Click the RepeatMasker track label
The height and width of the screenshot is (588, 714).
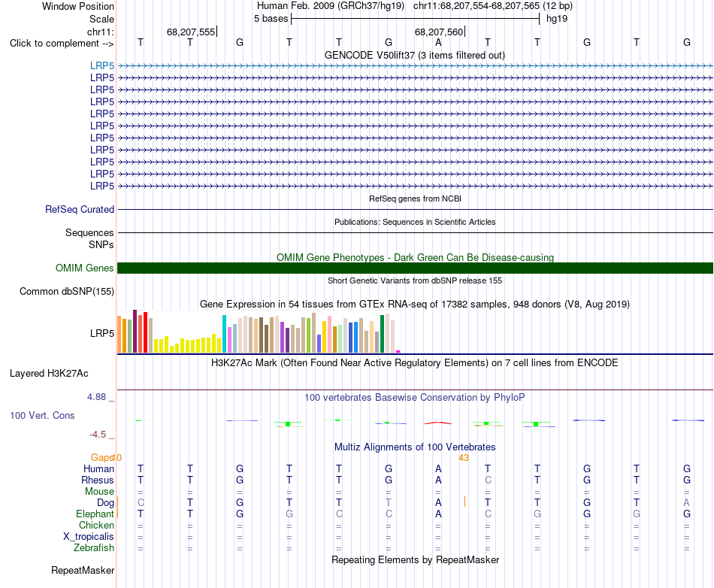tap(83, 570)
